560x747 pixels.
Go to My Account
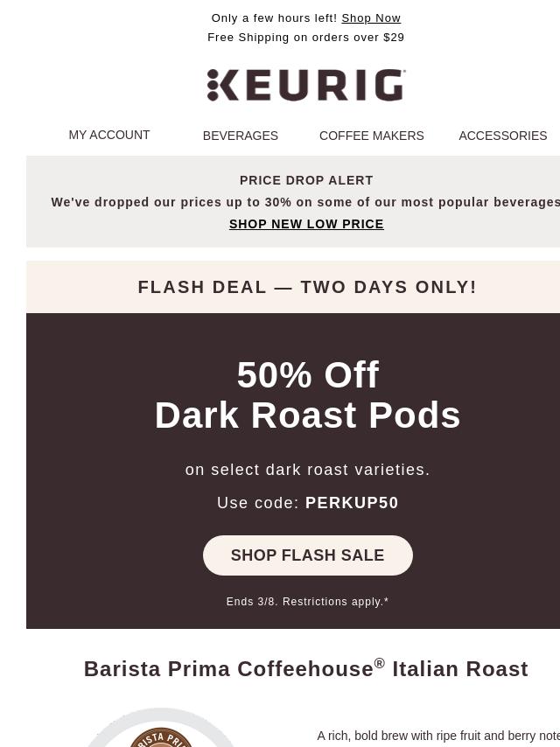pyautogui.click(x=109, y=135)
